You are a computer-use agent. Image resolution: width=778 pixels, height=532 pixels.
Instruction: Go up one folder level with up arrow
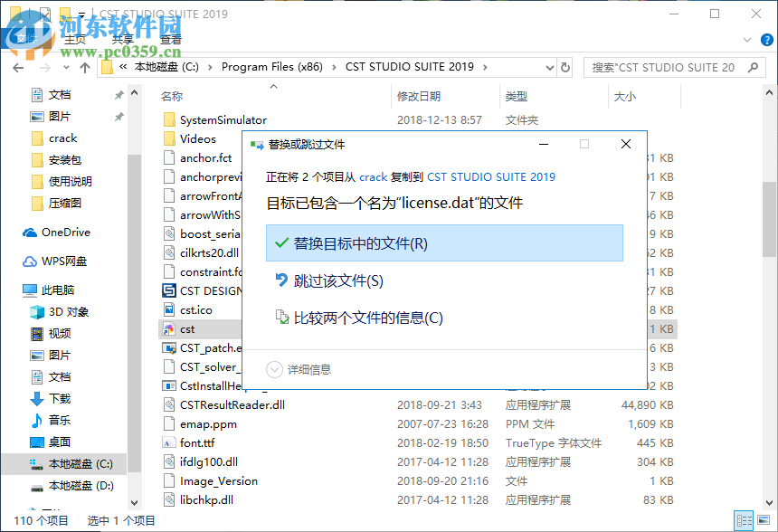click(x=84, y=67)
